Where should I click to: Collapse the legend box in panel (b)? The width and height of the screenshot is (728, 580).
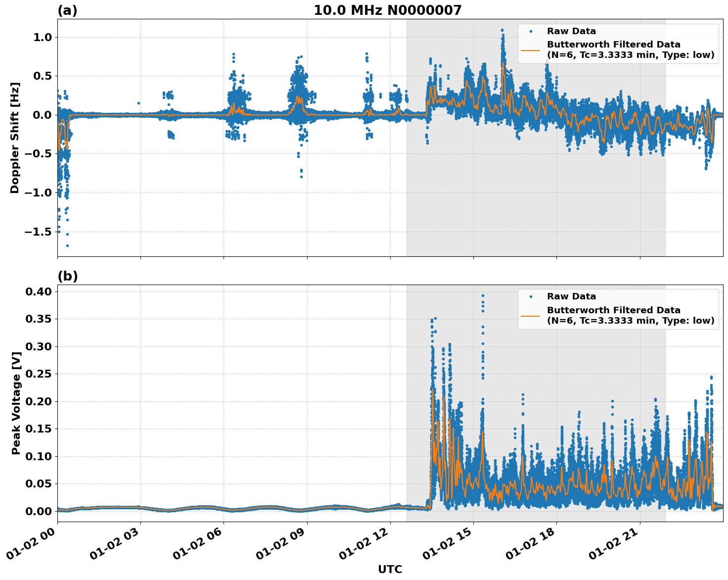point(617,308)
